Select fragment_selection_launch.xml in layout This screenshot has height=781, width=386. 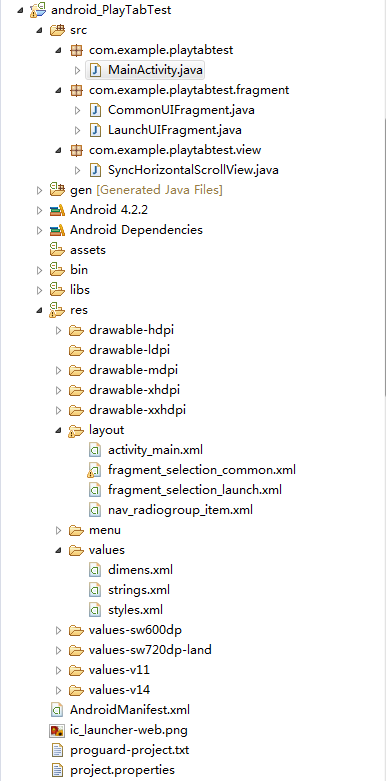coord(195,490)
